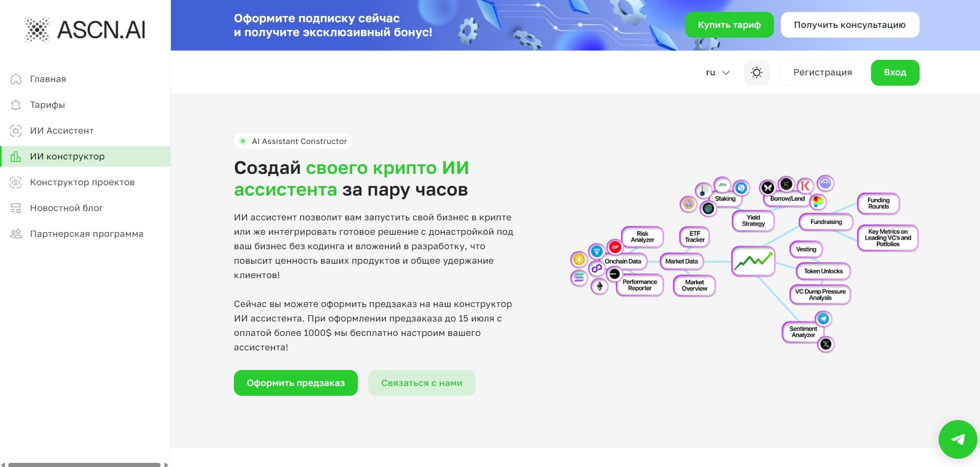Click the Yield Strategy node
Screen dimensions: 980x467
coord(753,221)
